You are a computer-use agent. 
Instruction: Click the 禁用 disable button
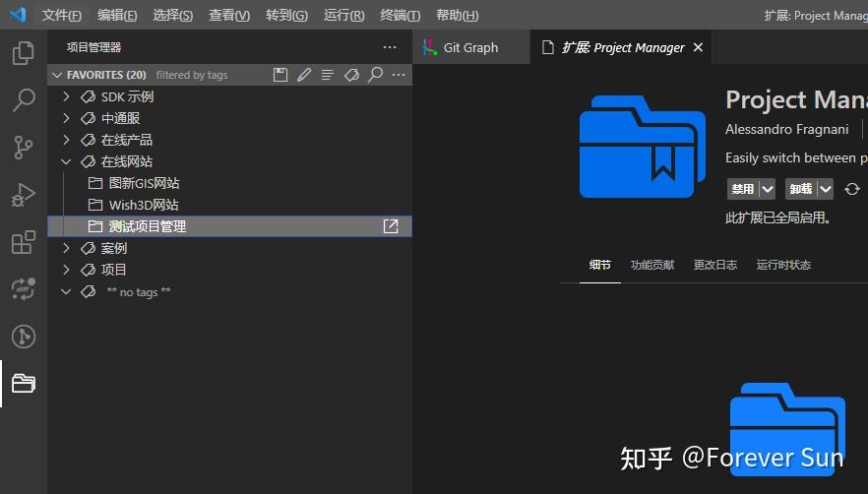tap(743, 189)
